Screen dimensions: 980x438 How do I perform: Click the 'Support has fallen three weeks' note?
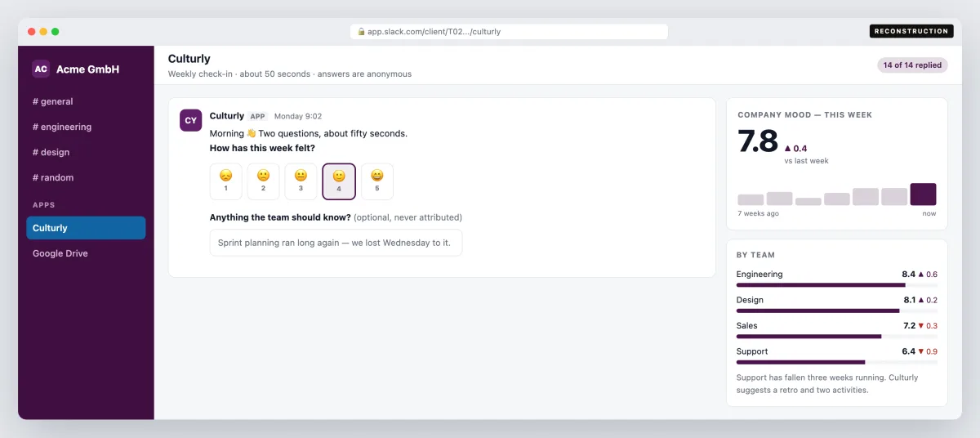827,384
